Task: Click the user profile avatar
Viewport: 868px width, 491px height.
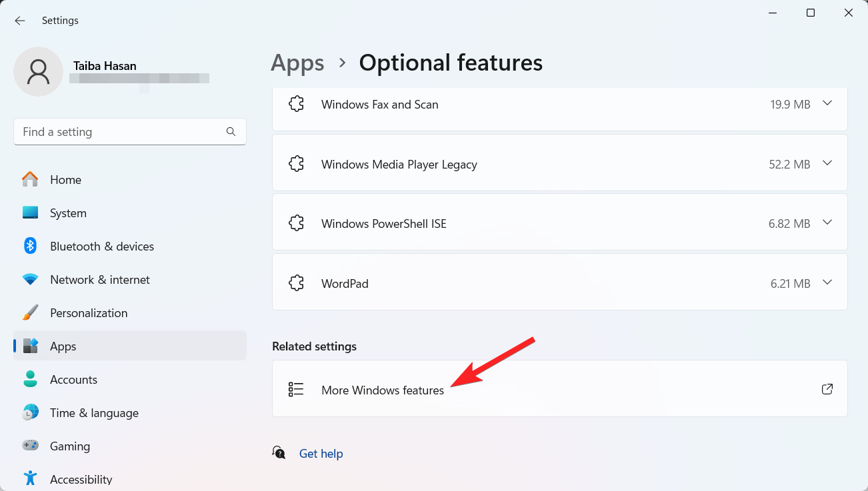Action: pyautogui.click(x=38, y=71)
